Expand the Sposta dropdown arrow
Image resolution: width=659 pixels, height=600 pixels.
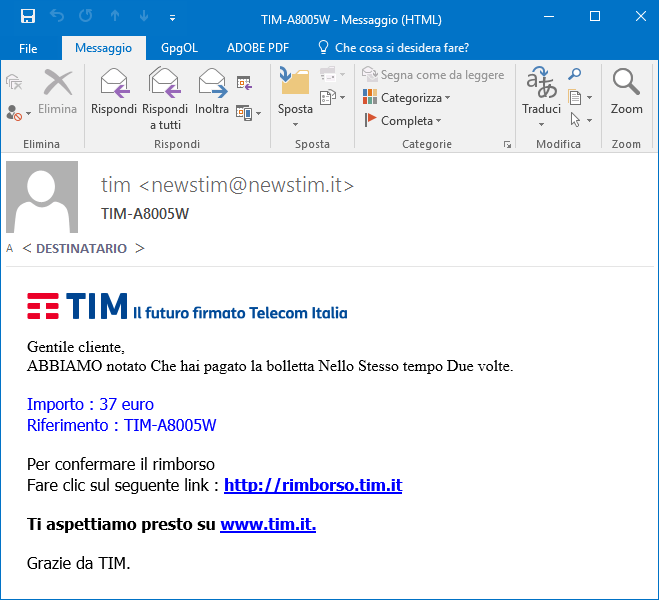(x=295, y=124)
